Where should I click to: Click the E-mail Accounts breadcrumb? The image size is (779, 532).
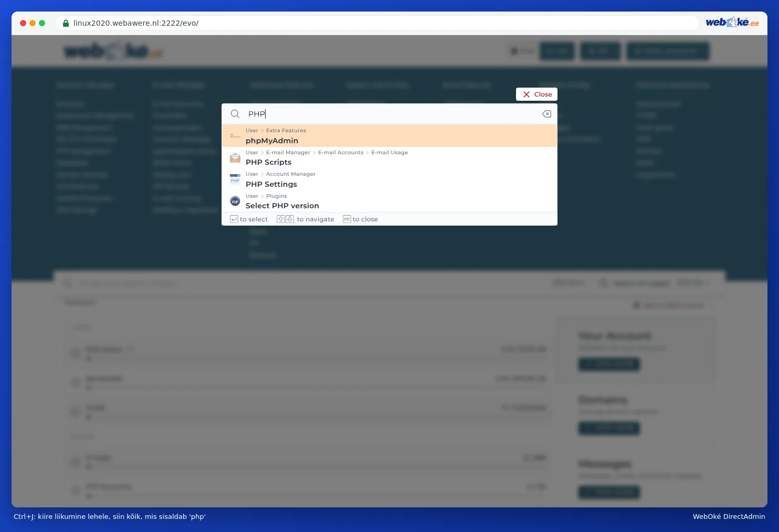341,153
